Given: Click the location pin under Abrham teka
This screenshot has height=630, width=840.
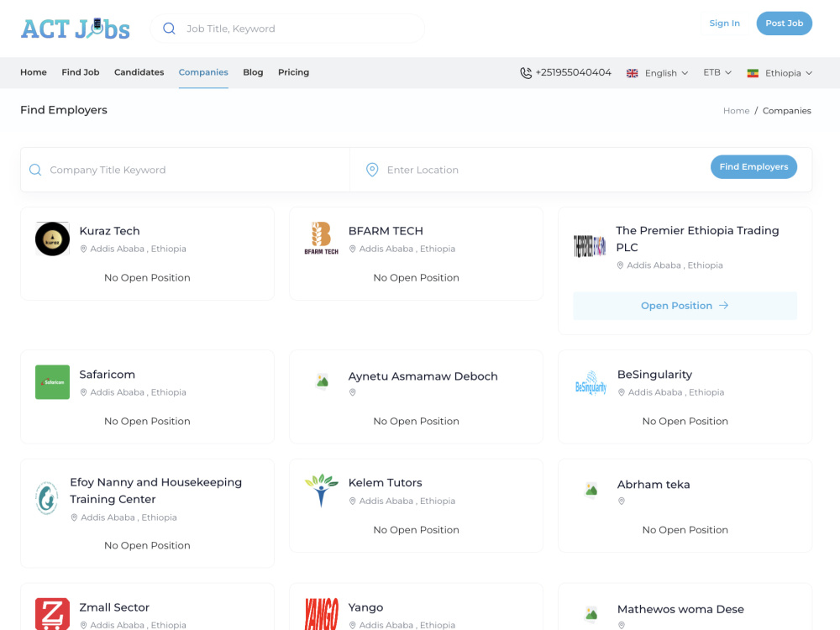Looking at the screenshot, I should [x=622, y=501].
